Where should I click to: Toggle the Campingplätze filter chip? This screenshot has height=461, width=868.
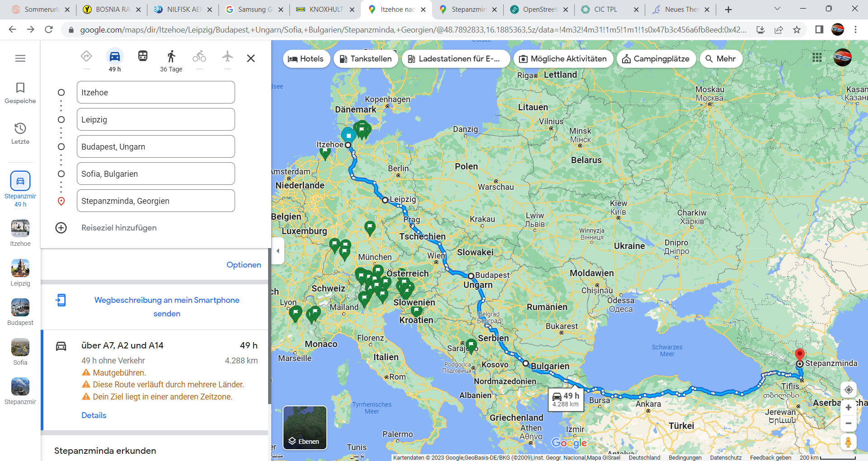point(656,59)
